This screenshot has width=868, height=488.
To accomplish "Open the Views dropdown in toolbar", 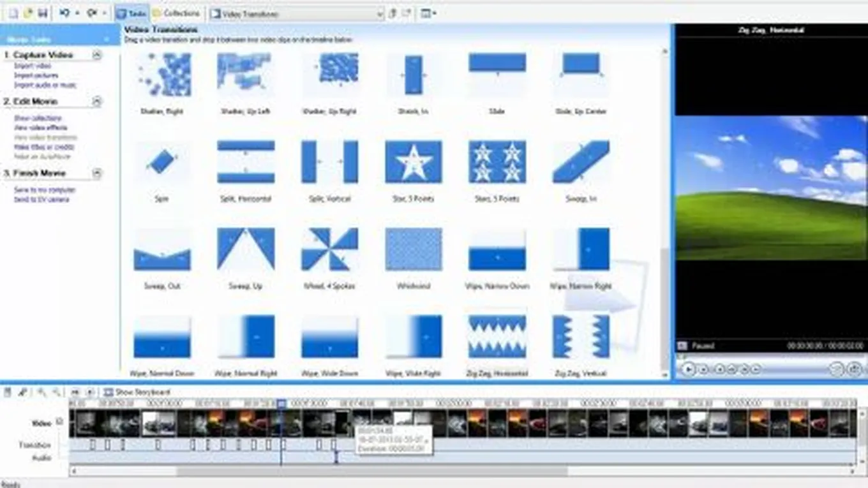I will click(x=428, y=13).
